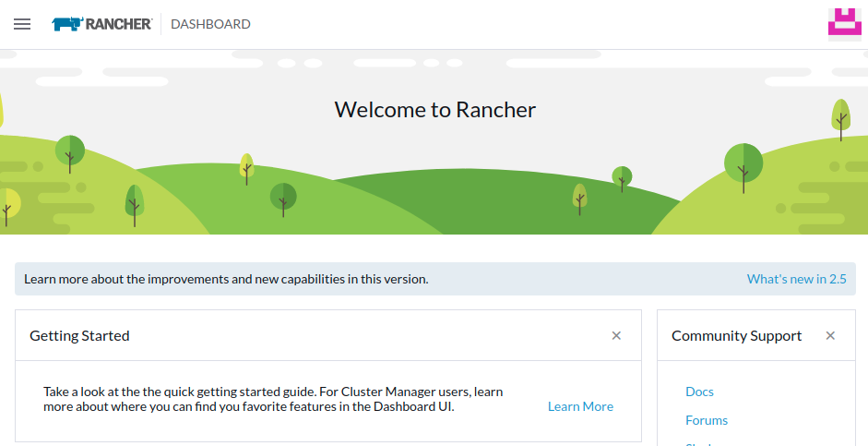The width and height of the screenshot is (868, 446).
Task: Click the improvements and new capabilities banner text
Action: pyautogui.click(x=226, y=279)
